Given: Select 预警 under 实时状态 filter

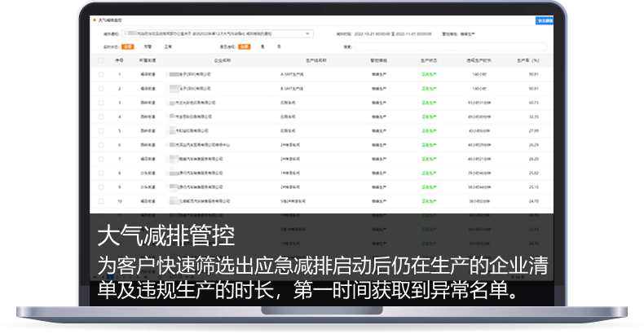Looking at the screenshot, I should coord(148,47).
